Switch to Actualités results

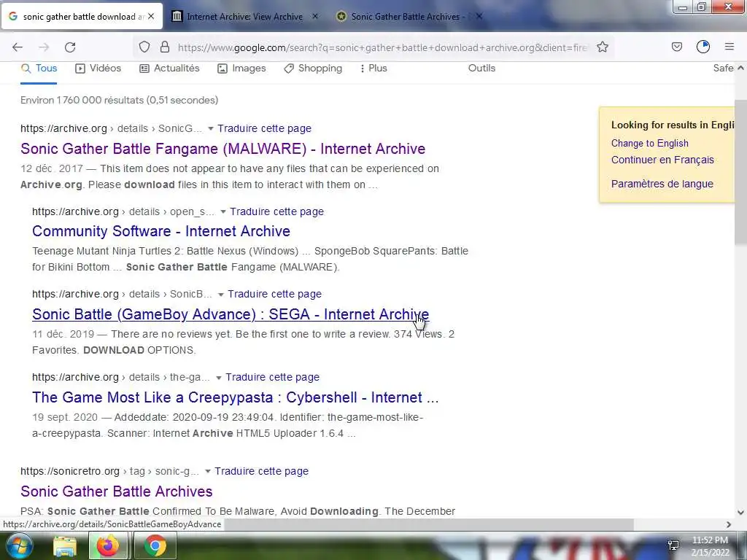(x=169, y=69)
